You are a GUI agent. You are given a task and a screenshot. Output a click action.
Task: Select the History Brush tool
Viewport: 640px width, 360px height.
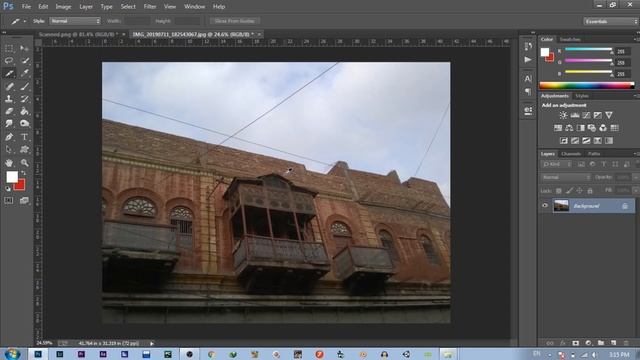[24, 99]
